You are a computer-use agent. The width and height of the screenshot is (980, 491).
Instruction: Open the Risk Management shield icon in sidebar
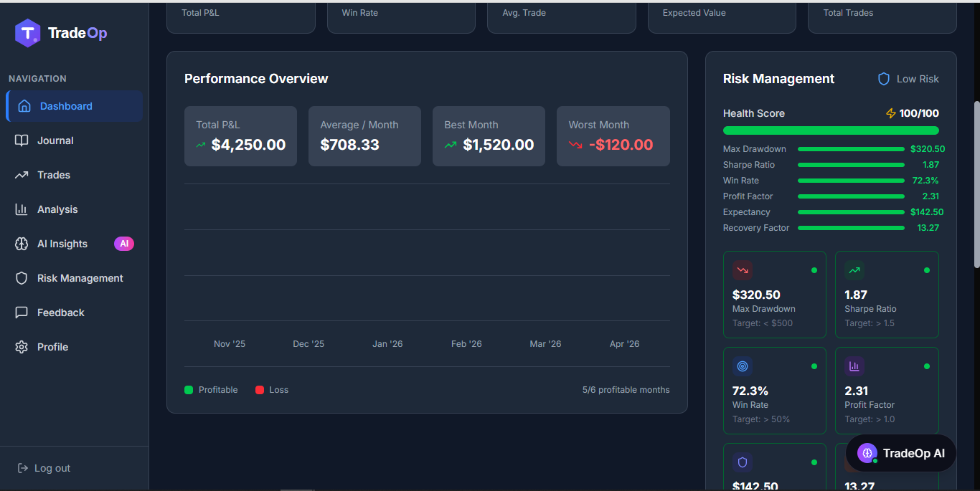click(22, 278)
